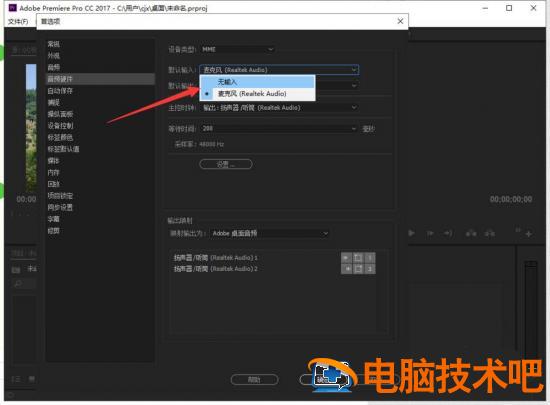The width and height of the screenshot is (550, 405).
Task: Collapse the 默认输入 microphone combo box
Action: click(x=279, y=70)
